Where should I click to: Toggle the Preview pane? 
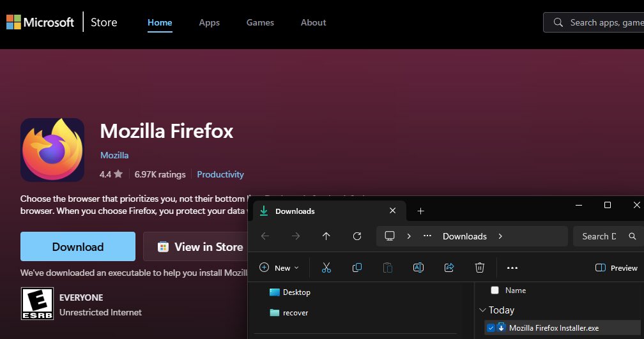616,267
